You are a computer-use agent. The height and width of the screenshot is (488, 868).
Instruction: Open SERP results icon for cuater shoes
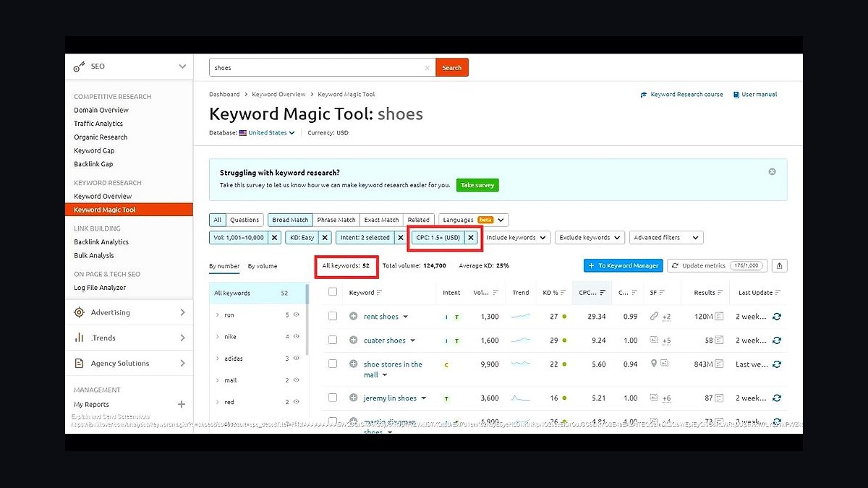(x=720, y=340)
